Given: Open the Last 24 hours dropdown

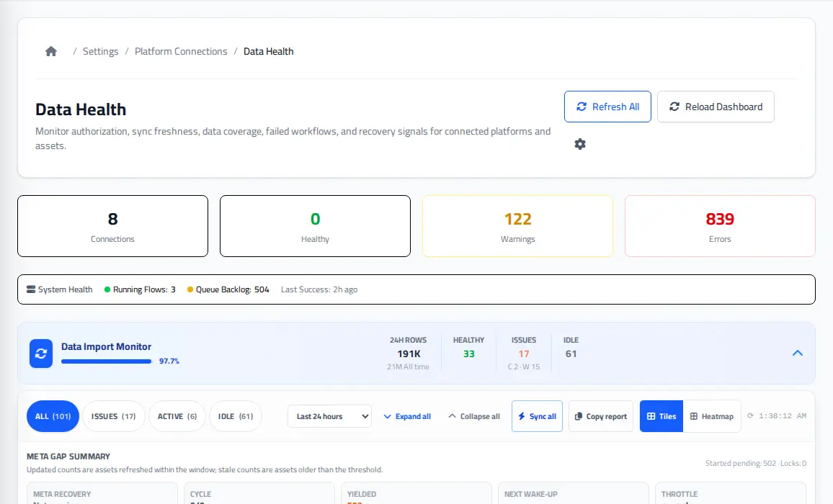Looking at the screenshot, I should point(329,416).
